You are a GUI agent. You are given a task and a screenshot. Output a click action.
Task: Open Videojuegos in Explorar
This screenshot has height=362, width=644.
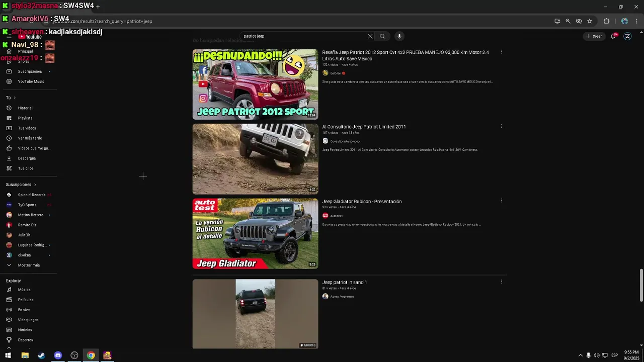pyautogui.click(x=29, y=320)
